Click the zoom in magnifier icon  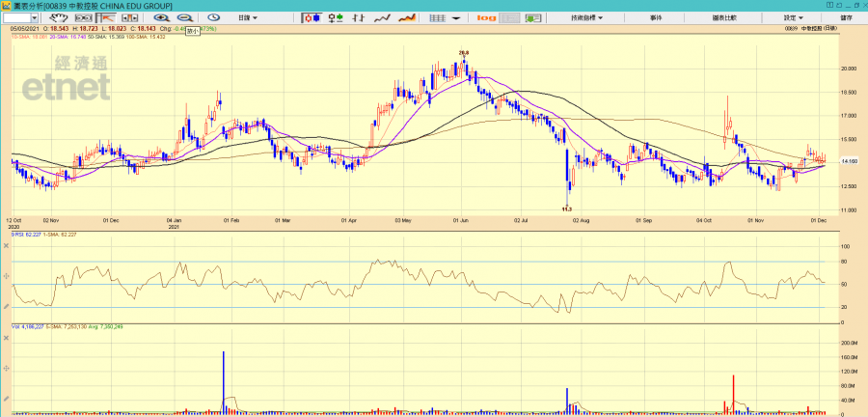coord(161,17)
